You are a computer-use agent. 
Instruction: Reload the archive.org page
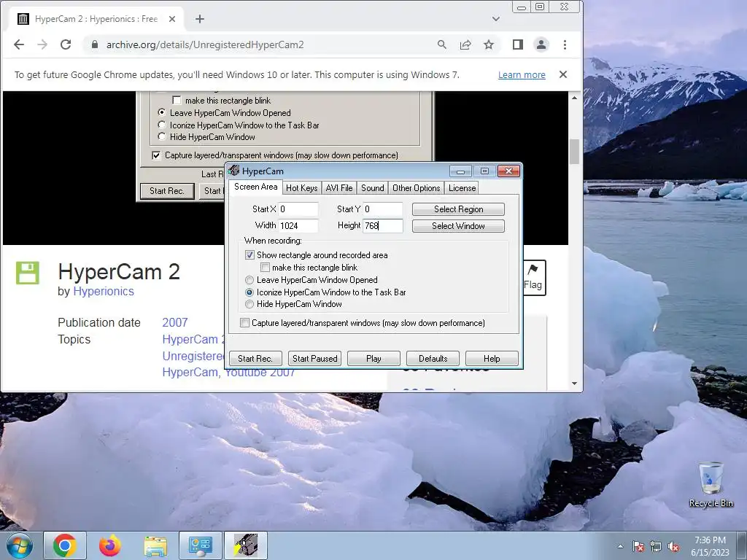tap(66, 44)
